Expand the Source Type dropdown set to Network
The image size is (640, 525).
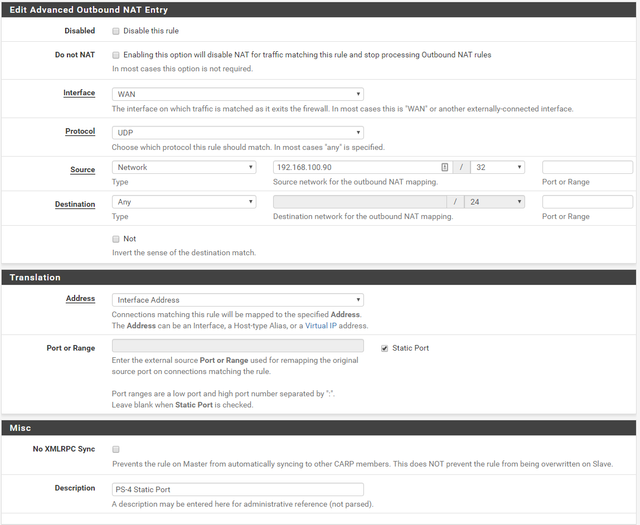pos(184,167)
